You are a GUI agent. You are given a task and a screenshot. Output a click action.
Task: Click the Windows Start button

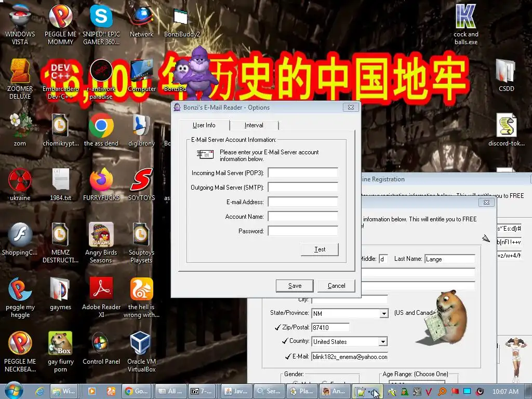pyautogui.click(x=14, y=391)
